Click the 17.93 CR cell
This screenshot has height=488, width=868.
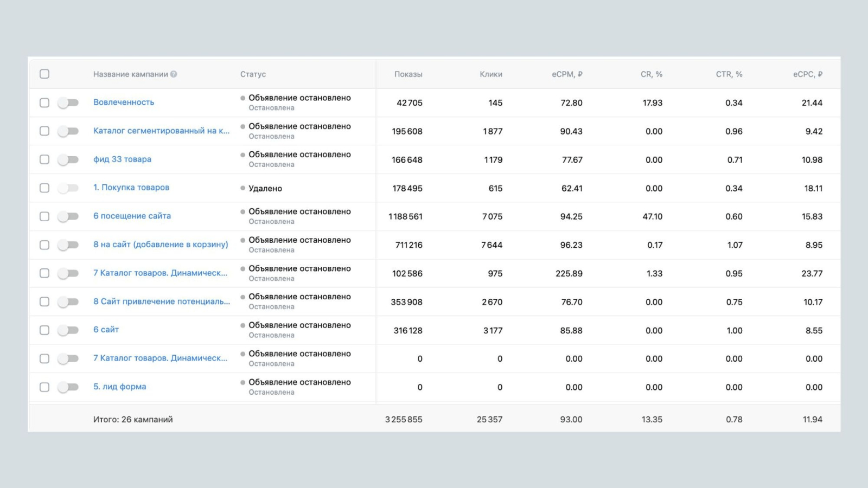(653, 103)
